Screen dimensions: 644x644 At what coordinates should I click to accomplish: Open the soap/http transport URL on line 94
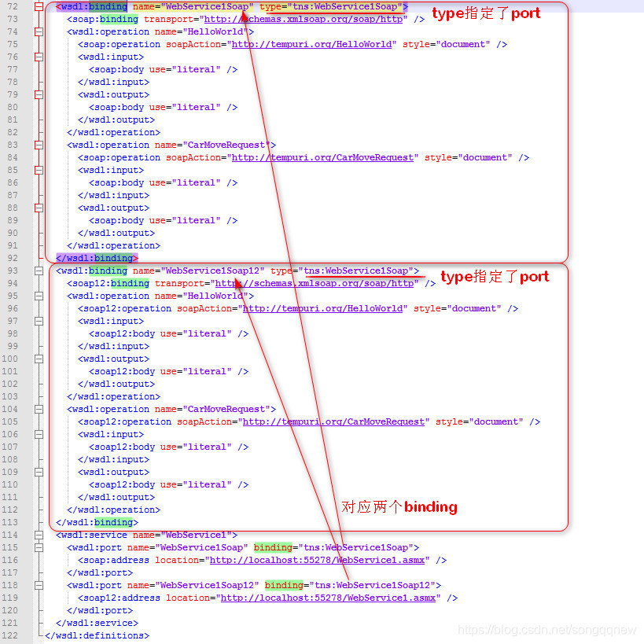315,283
